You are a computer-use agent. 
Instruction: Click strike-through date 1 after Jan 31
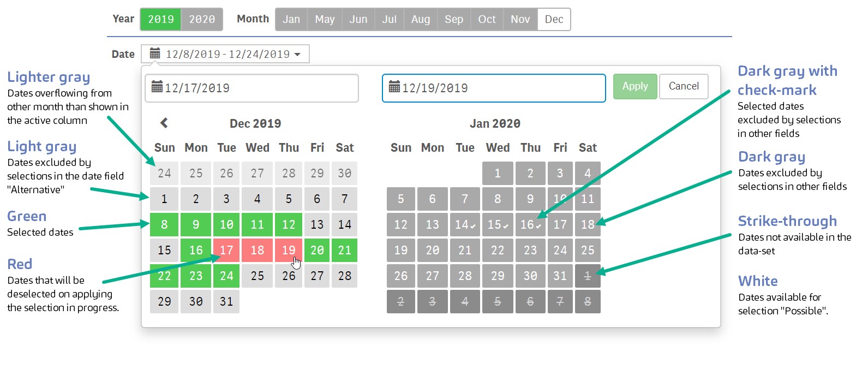587,276
